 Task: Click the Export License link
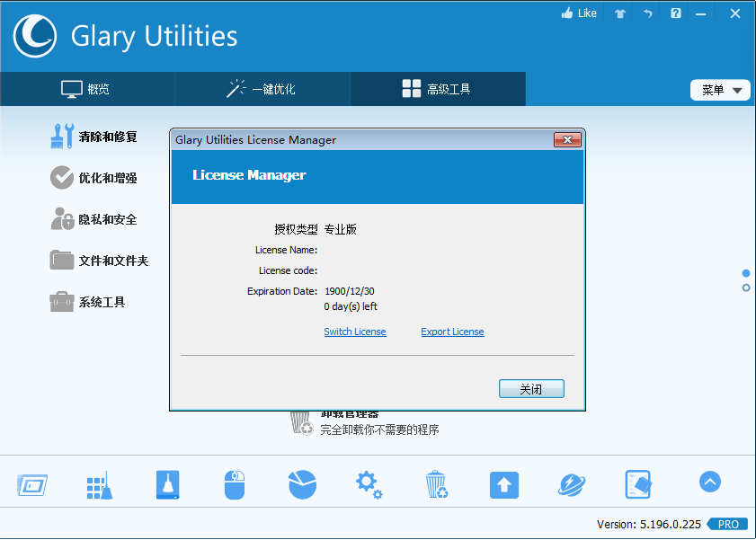tap(452, 332)
